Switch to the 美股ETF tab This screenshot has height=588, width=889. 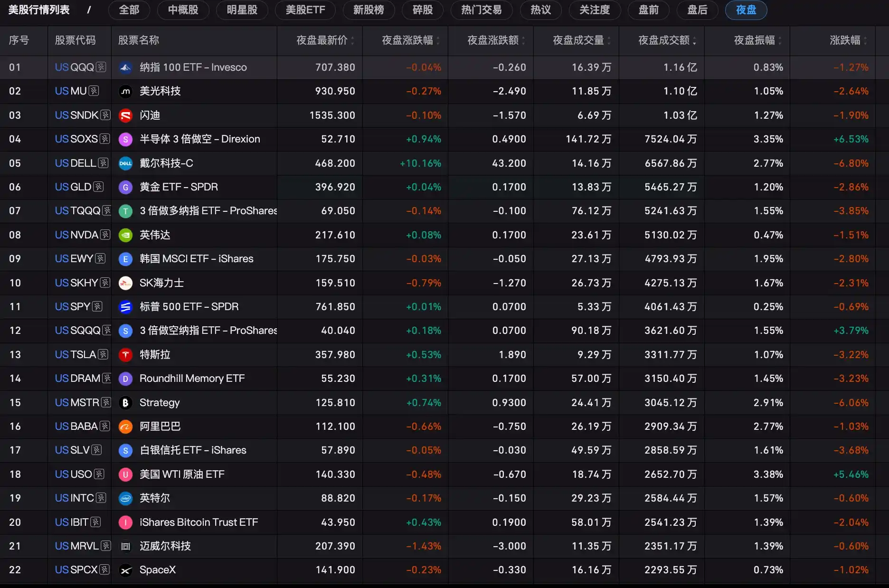coord(305,10)
